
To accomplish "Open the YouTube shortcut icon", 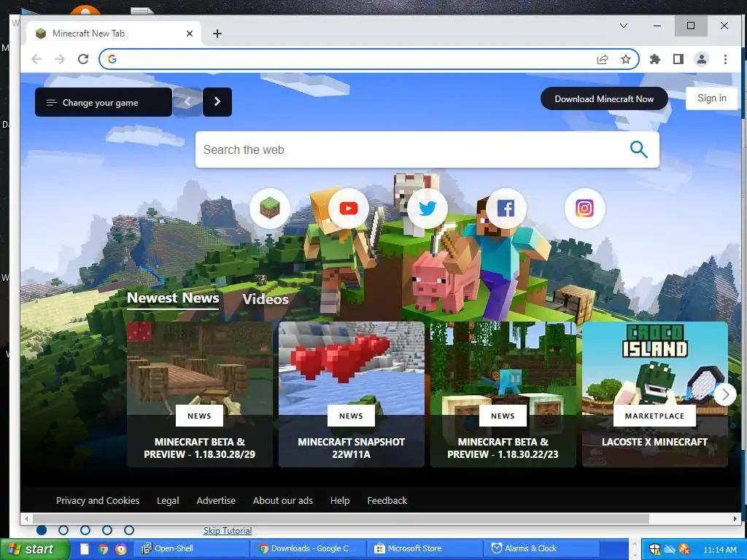I will [349, 208].
